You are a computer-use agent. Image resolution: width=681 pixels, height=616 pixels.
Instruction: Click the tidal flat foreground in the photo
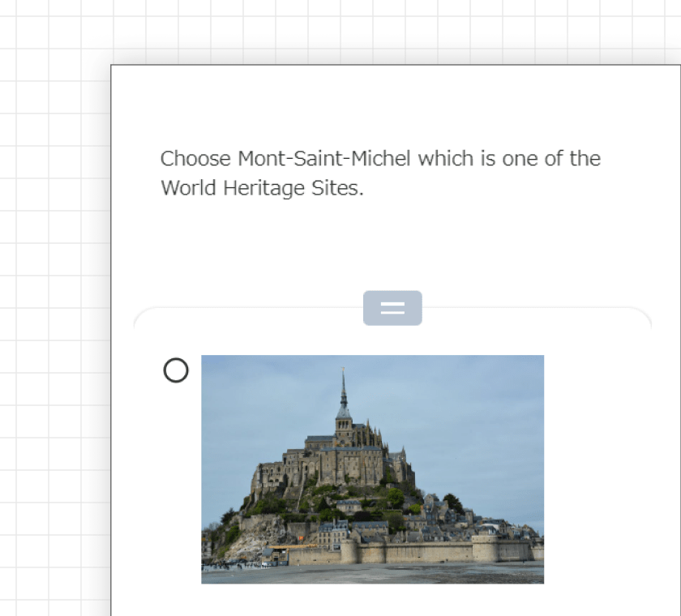373,575
